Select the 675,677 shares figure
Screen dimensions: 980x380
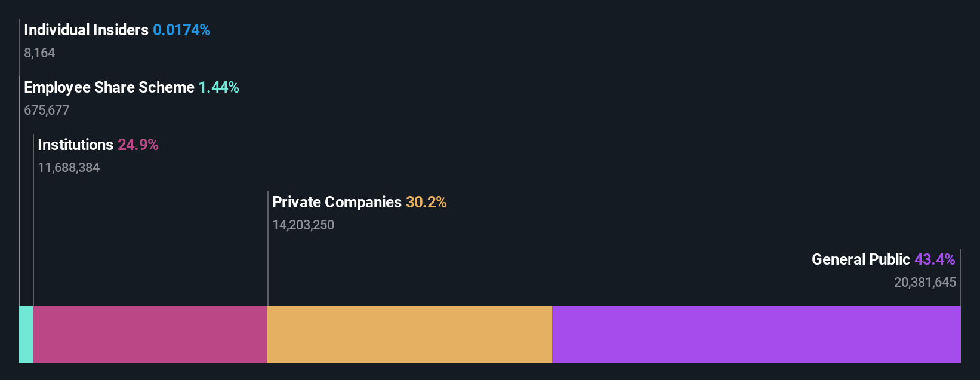point(47,111)
